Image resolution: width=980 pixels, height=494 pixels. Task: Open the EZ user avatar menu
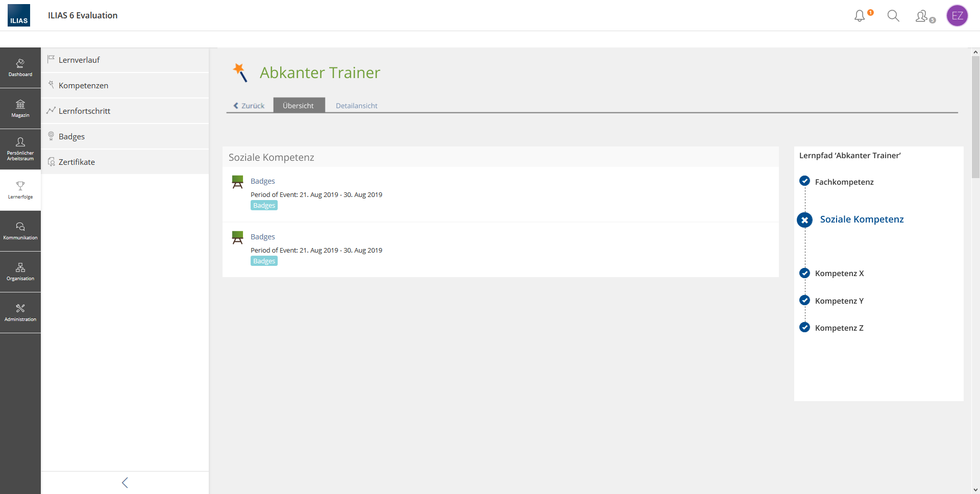pyautogui.click(x=957, y=16)
